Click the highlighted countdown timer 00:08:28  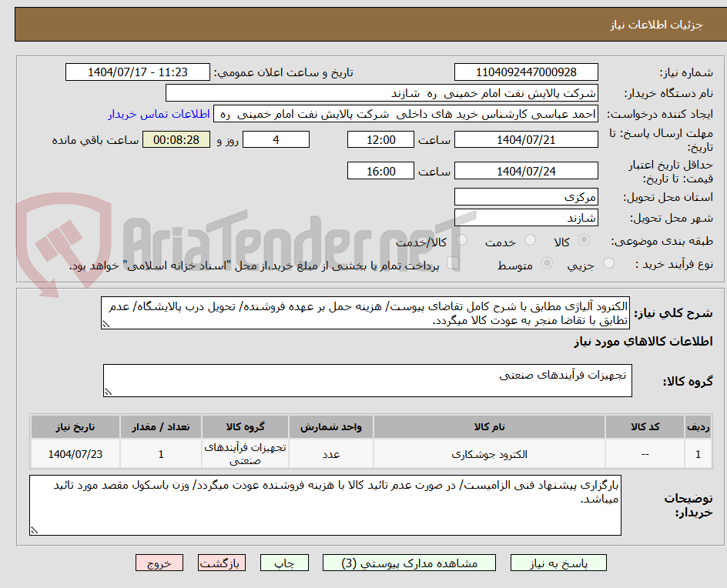point(176,139)
